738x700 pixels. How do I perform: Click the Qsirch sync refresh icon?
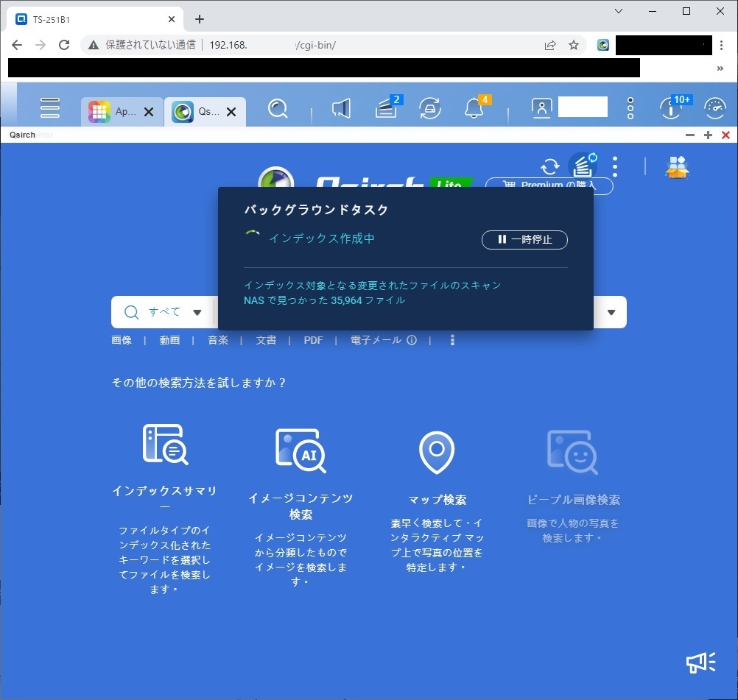pos(549,166)
